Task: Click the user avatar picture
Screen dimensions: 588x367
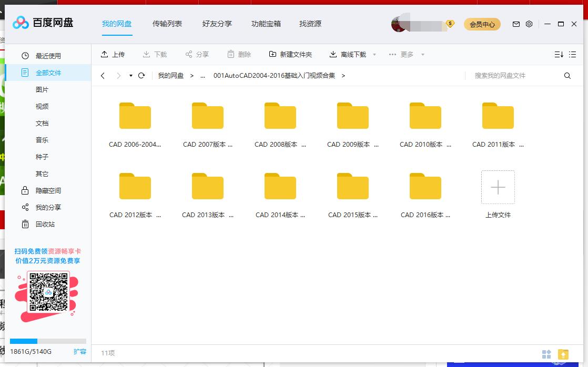Action: tap(398, 24)
